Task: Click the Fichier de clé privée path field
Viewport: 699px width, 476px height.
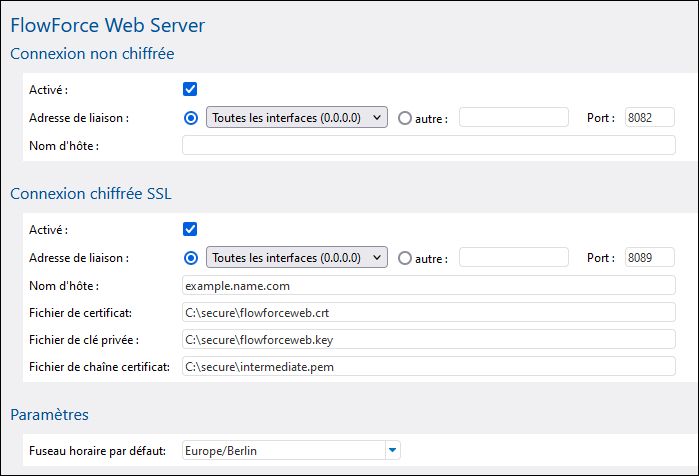Action: pos(428,340)
